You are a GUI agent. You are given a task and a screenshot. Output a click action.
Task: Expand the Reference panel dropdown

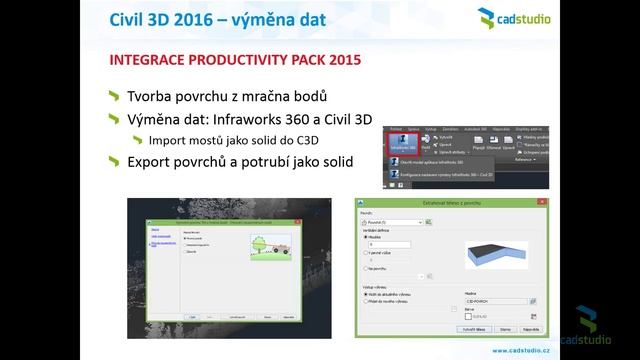click(x=525, y=160)
